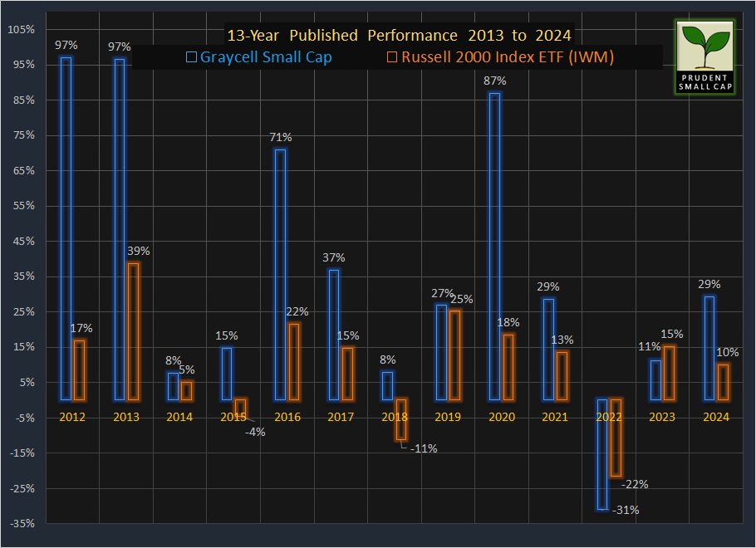This screenshot has width=756, height=548.
Task: Click the '2024' x-axis year label
Action: [716, 417]
